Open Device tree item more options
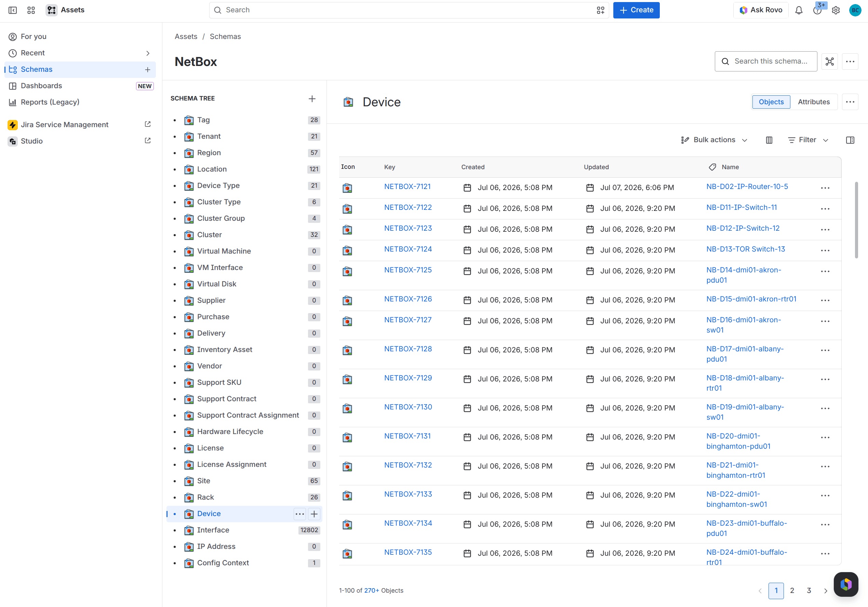This screenshot has width=868, height=607. [299, 514]
